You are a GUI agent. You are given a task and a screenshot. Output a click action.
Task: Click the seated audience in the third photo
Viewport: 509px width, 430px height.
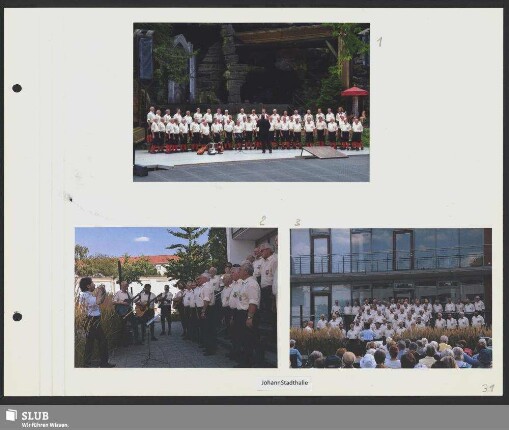(x=391, y=353)
